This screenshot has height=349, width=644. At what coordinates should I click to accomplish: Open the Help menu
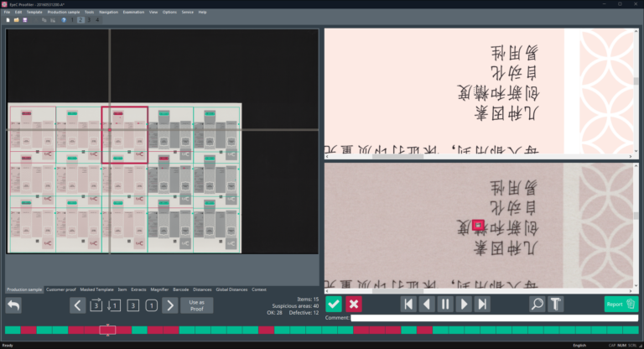(x=202, y=13)
